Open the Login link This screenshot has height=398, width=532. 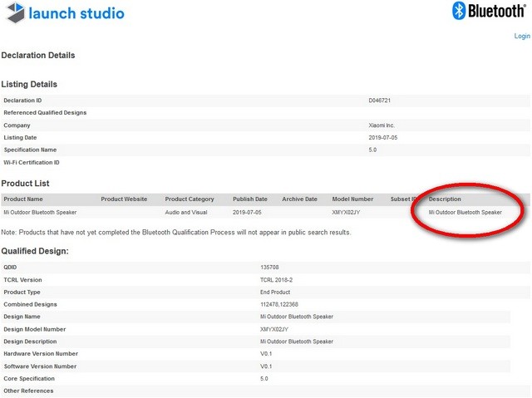pyautogui.click(x=522, y=36)
